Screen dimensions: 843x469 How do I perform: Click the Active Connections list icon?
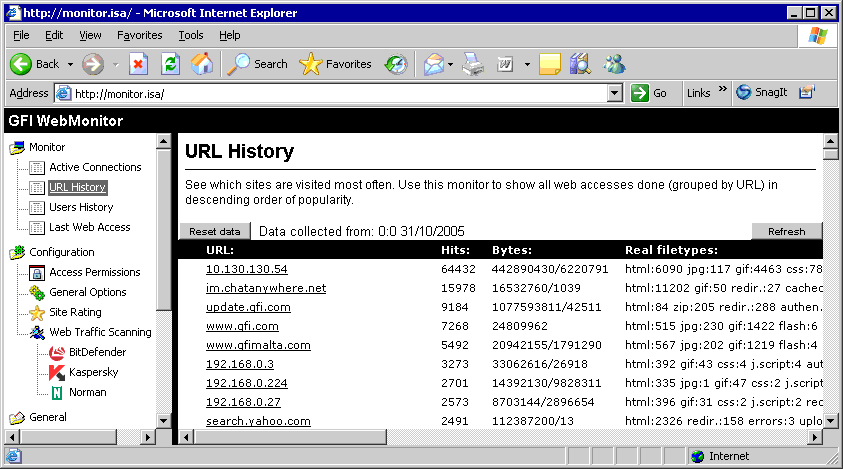tap(37, 168)
